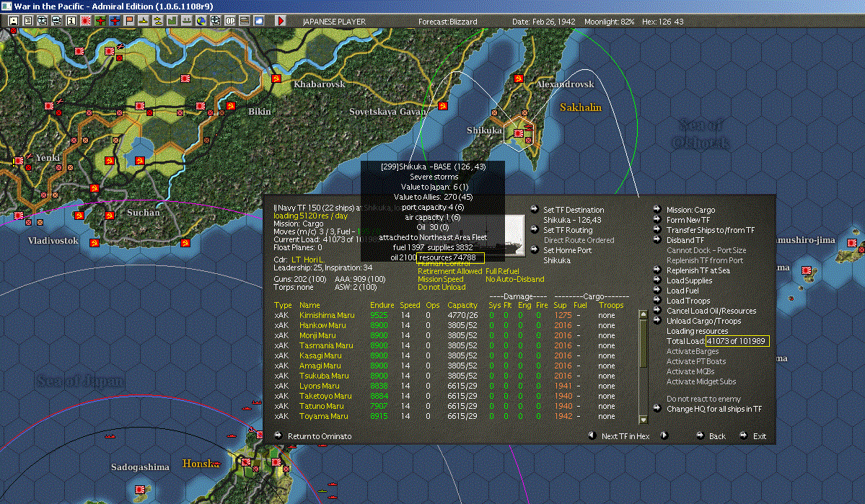Click the red plane on blue background icon
This screenshot has height=504, width=865.
point(115,21)
